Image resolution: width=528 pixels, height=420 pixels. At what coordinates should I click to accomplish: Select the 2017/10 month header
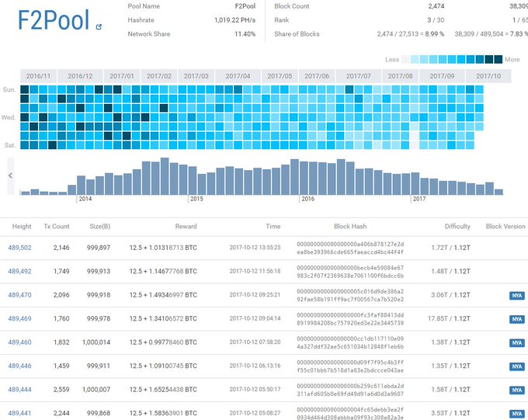[x=488, y=76]
